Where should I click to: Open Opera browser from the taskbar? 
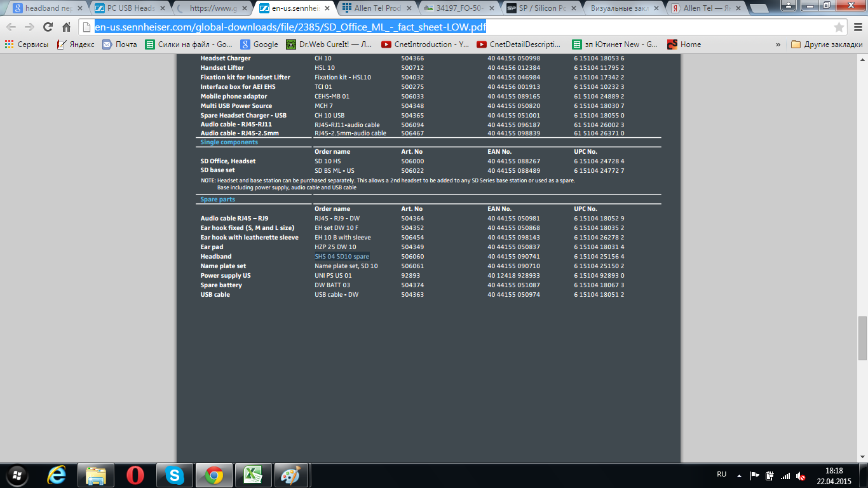click(x=135, y=475)
